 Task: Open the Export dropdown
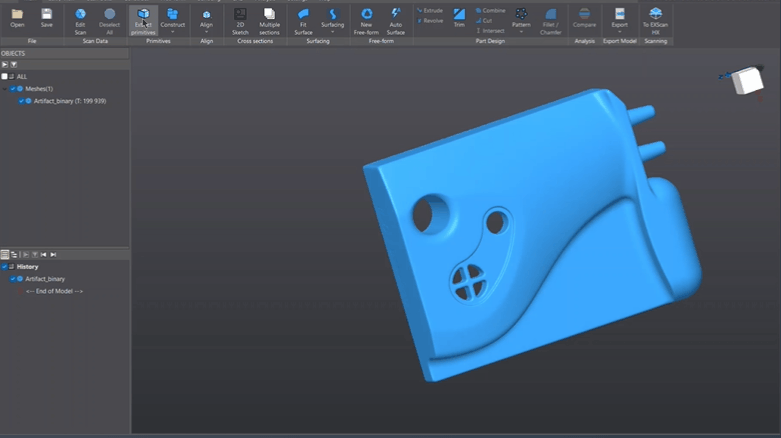pyautogui.click(x=620, y=31)
